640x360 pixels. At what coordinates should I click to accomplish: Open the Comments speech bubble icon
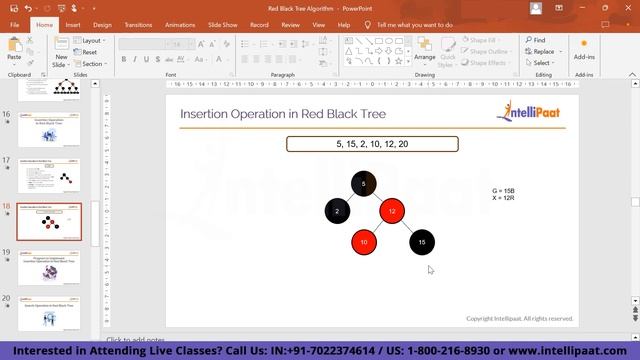[x=605, y=25]
